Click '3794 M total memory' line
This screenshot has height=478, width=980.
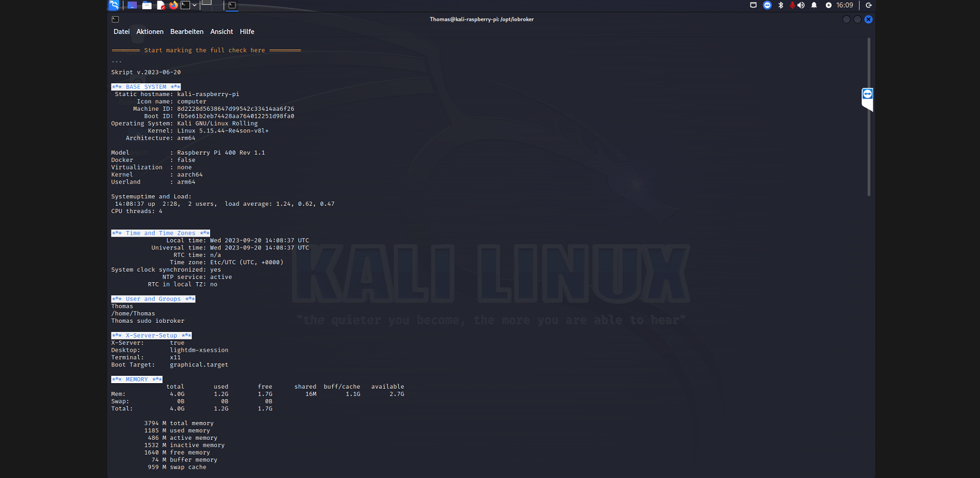179,424
